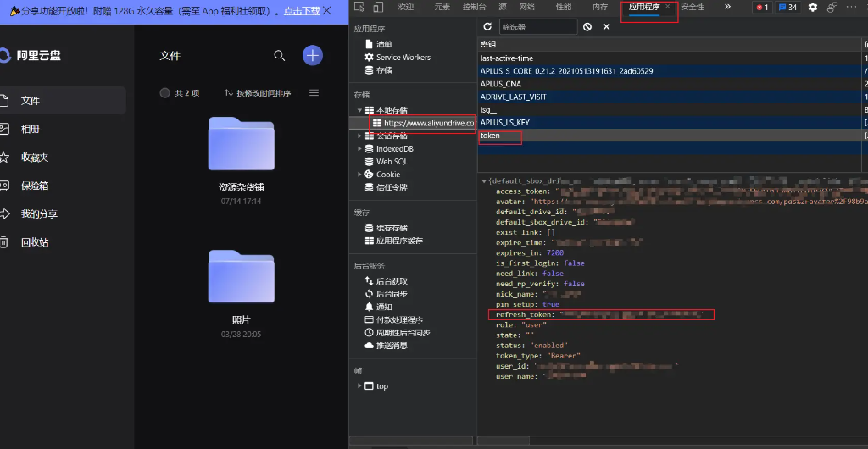Expand the Cookie tree node
The width and height of the screenshot is (868, 449).
click(x=359, y=175)
